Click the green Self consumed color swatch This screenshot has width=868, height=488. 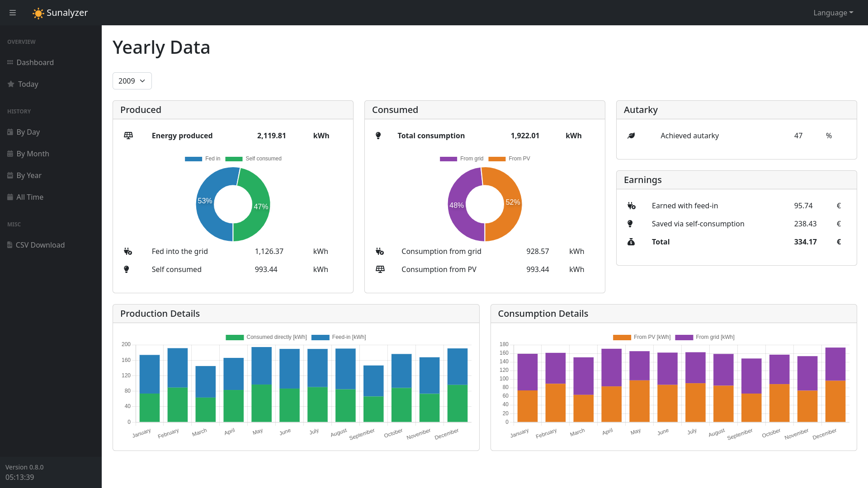pos(234,159)
